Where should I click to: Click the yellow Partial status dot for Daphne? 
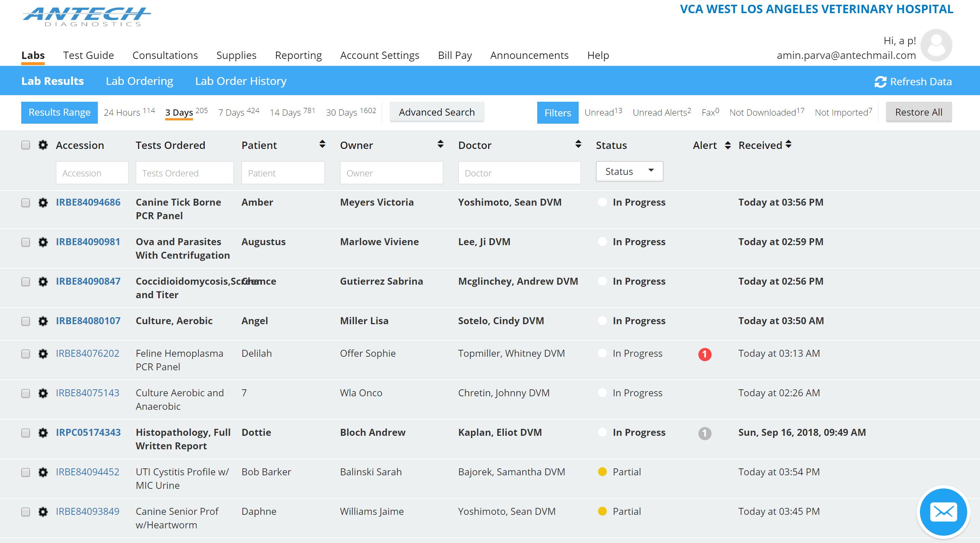[x=602, y=512]
